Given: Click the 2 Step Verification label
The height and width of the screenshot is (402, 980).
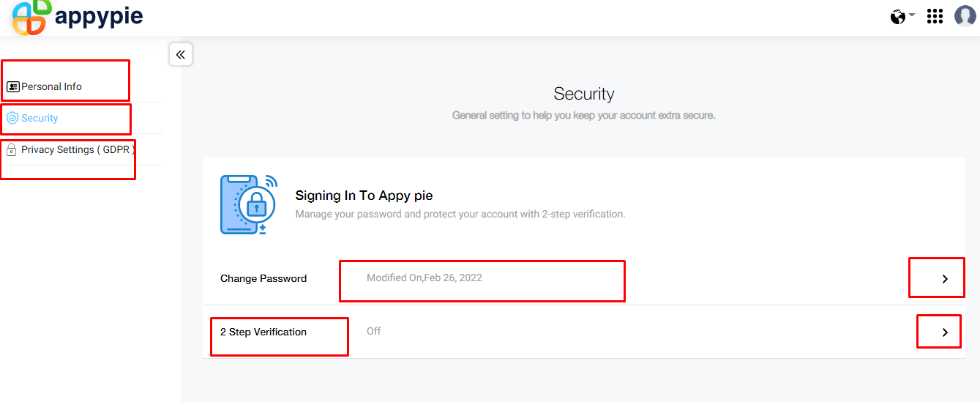Looking at the screenshot, I should click(x=263, y=332).
